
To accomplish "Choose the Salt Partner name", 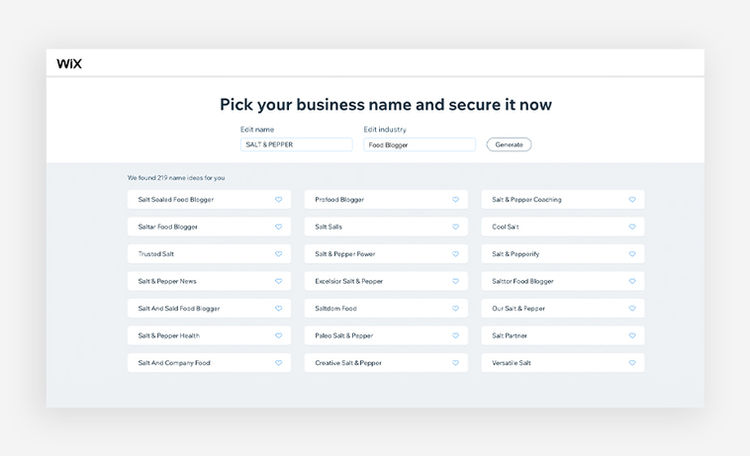I will point(563,336).
